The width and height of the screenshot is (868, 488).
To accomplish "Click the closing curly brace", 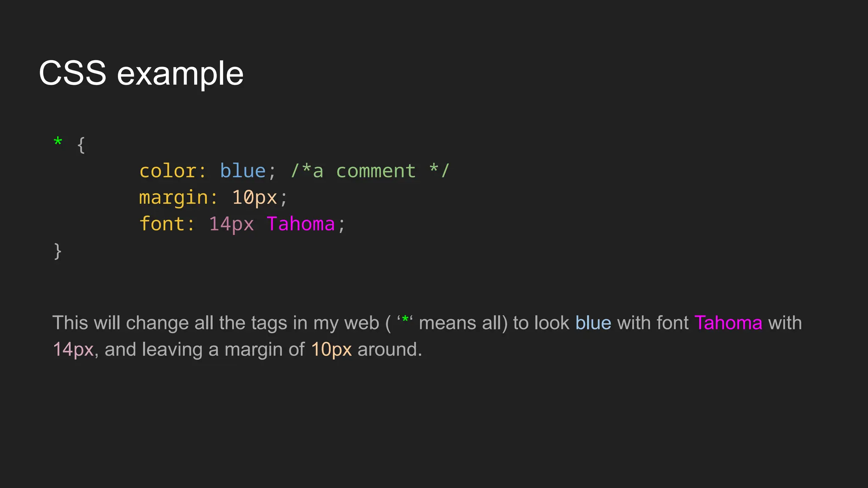I will coord(58,251).
